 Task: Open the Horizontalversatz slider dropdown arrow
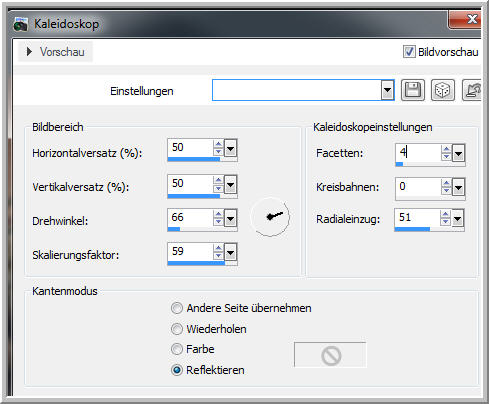231,148
